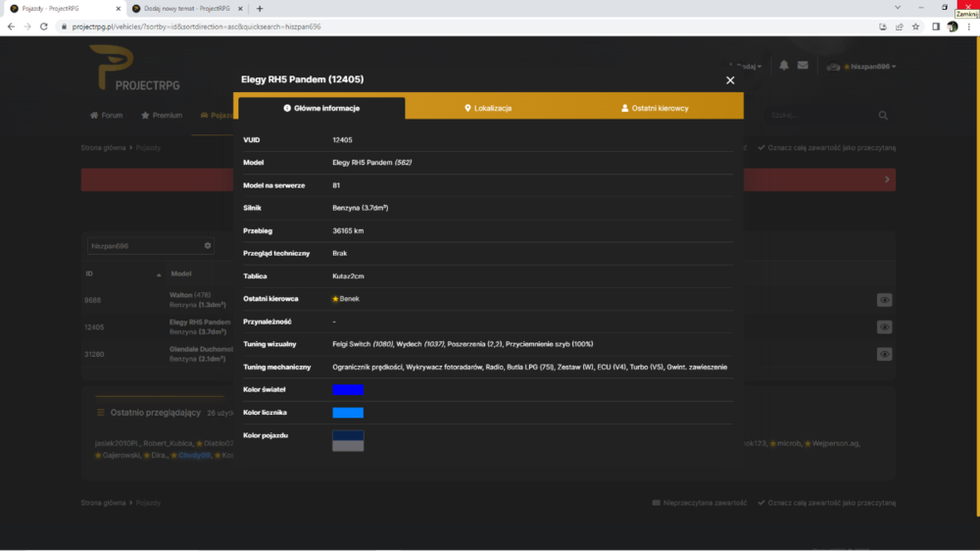
Task: Select the Główne informacje tab
Action: [x=321, y=108]
